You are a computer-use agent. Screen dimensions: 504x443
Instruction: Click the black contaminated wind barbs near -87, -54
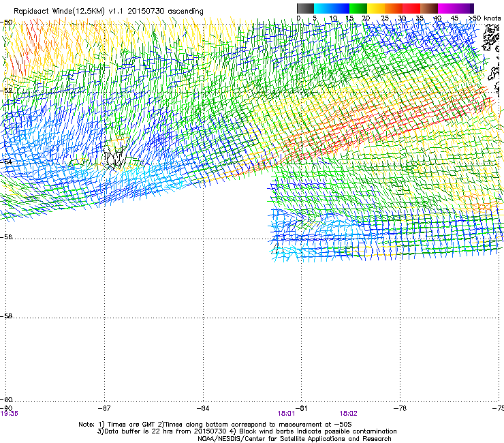(114, 157)
